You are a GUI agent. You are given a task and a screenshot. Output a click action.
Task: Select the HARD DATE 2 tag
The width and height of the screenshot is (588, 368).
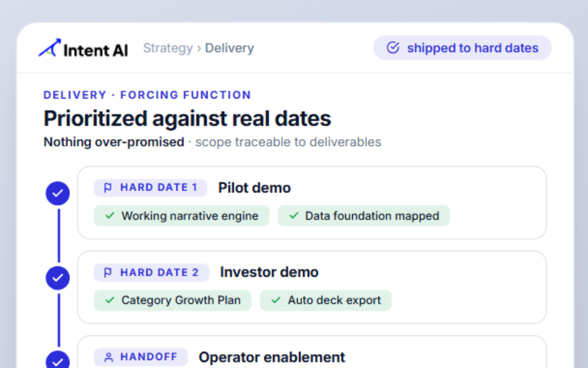(151, 273)
